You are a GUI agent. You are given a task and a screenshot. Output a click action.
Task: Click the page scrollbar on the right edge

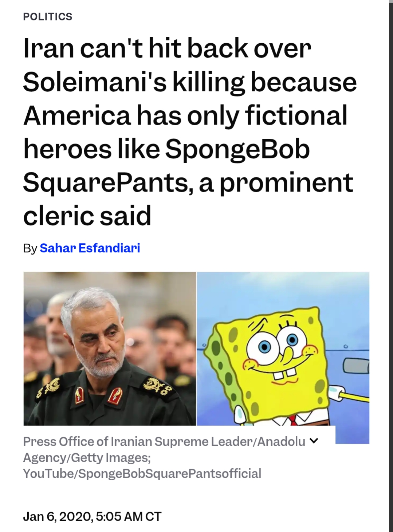tap(391, 266)
